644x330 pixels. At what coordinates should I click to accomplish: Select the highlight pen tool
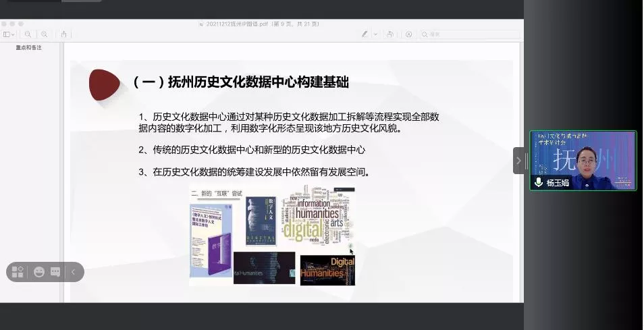point(365,34)
